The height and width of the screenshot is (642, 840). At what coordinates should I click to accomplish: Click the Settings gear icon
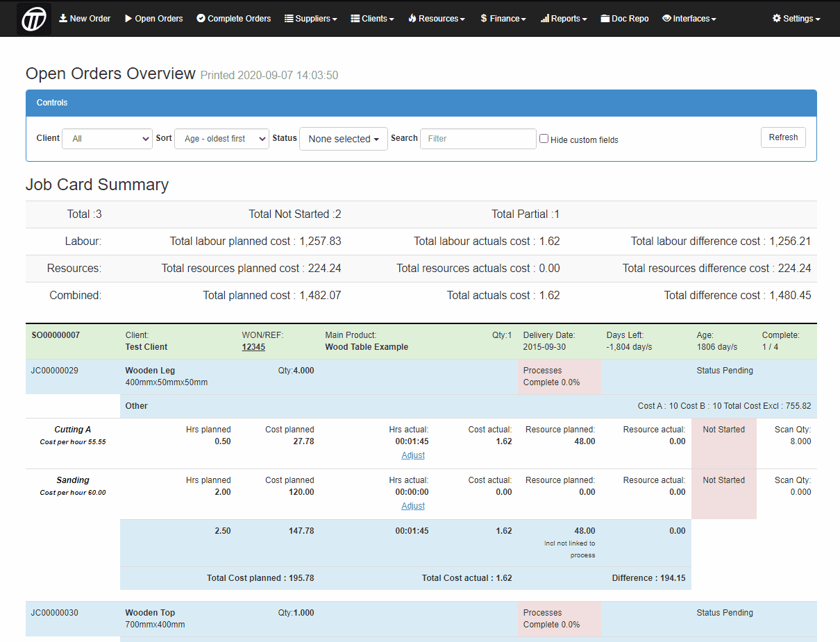click(776, 19)
